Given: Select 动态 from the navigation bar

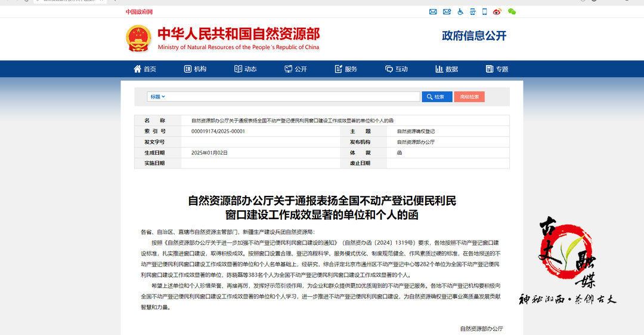Looking at the screenshot, I should tap(245, 69).
